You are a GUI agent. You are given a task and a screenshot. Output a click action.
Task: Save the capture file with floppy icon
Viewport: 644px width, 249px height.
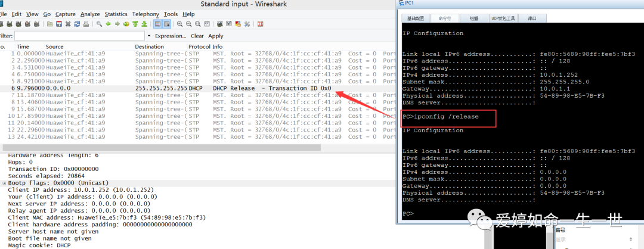pos(59,24)
